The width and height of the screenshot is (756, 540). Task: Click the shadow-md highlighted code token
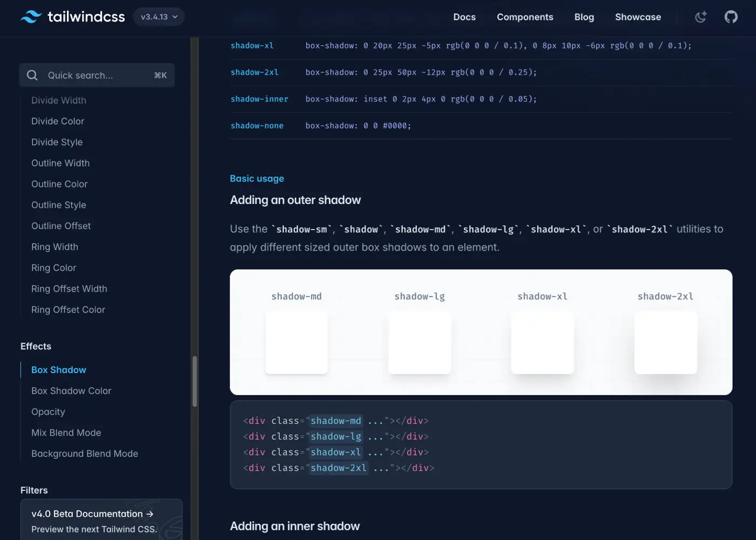click(x=335, y=421)
